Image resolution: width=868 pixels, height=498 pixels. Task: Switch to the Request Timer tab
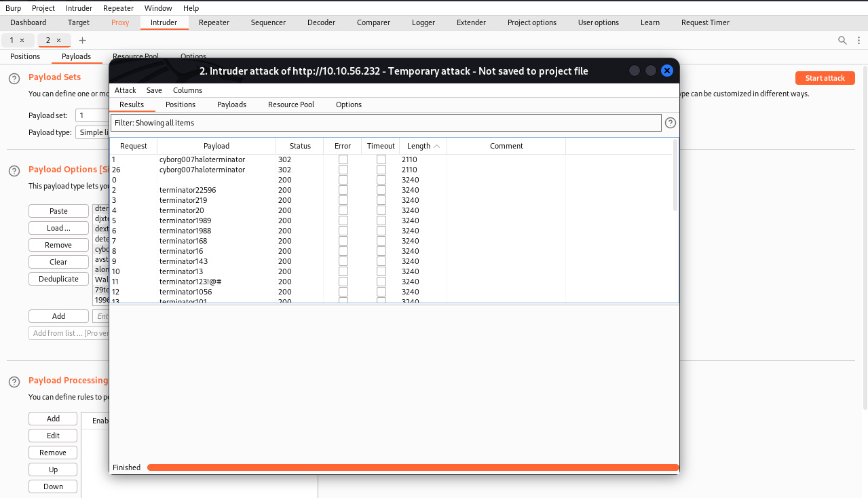(x=705, y=22)
